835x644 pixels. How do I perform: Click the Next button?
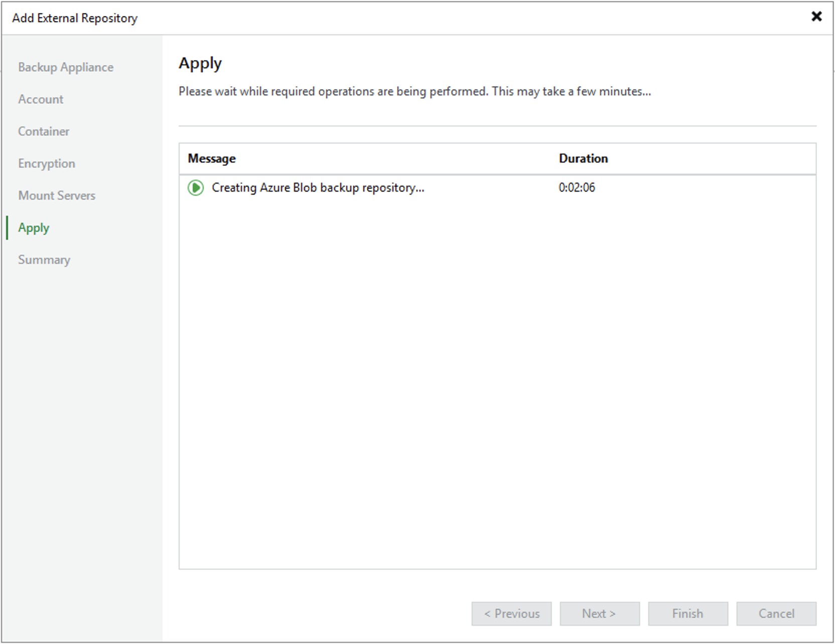tap(600, 613)
